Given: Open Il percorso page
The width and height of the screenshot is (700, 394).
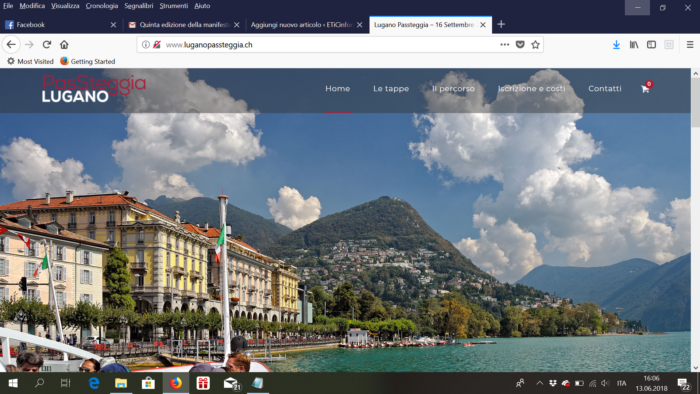Looking at the screenshot, I should [453, 88].
